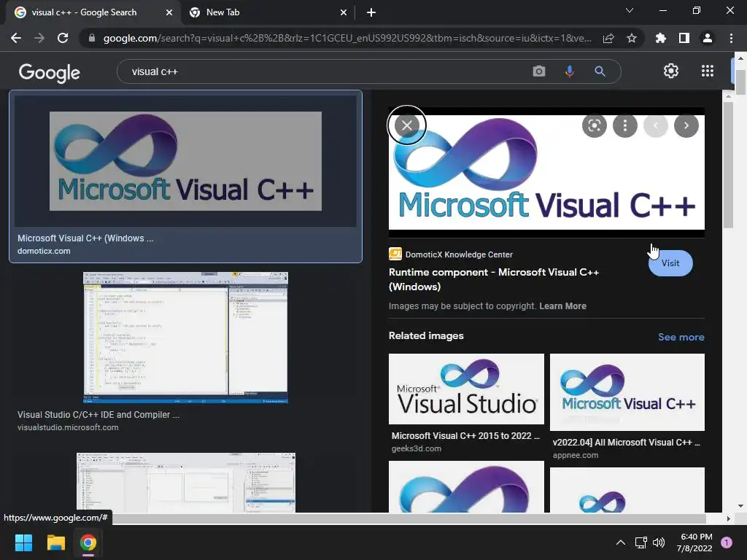
Task: Open Google quick settings gear
Action: pyautogui.click(x=671, y=71)
